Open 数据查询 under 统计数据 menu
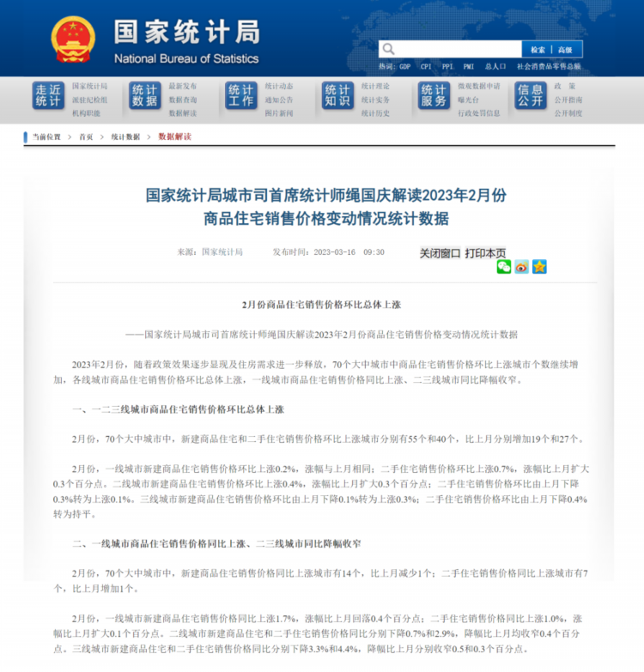Viewport: 644px width, 672px height. 183,100
